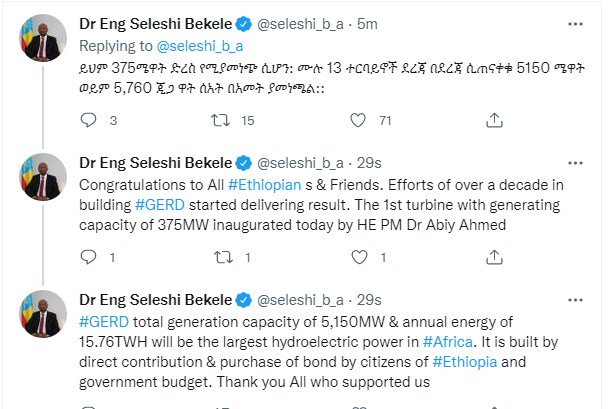This screenshot has width=608, height=409.
Task: Click verified badge on the Congratulations tweet
Action: click(x=242, y=161)
